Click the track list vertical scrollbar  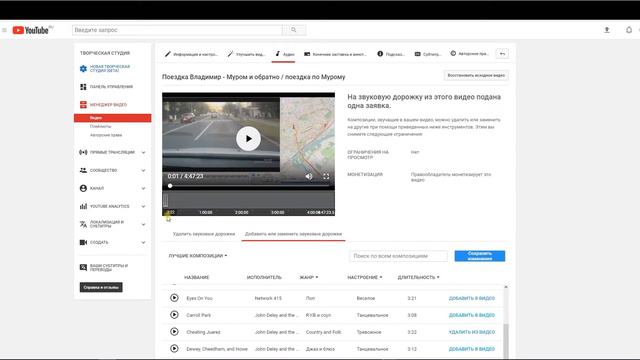(x=506, y=341)
